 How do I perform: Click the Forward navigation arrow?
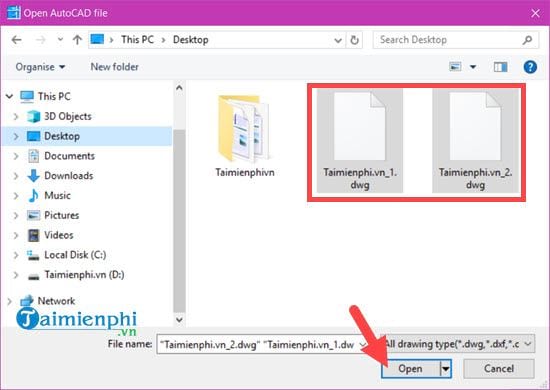pyautogui.click(x=41, y=40)
